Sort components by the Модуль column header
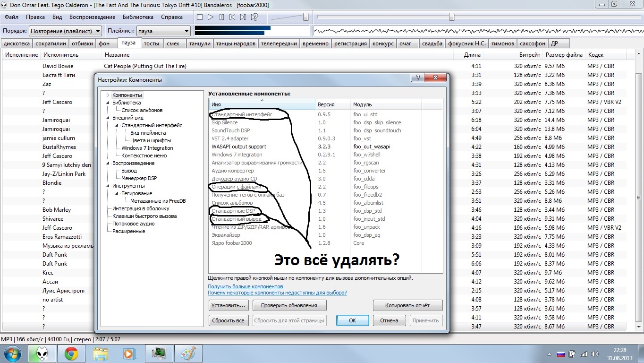 coord(386,104)
